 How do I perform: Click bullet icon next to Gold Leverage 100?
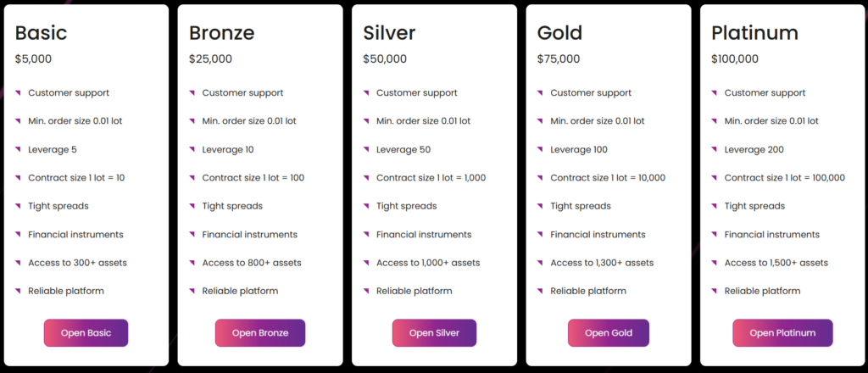click(x=541, y=150)
